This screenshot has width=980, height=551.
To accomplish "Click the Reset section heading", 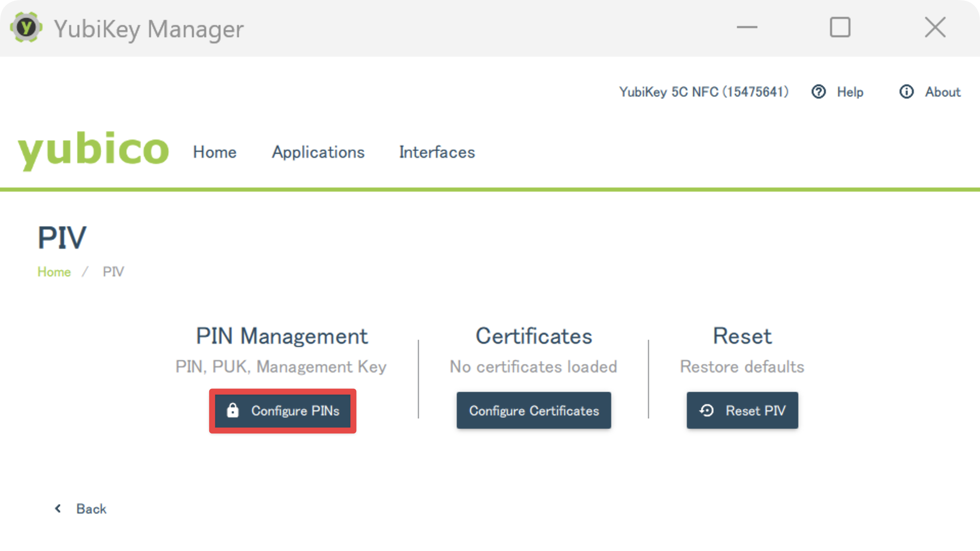I will [x=742, y=336].
